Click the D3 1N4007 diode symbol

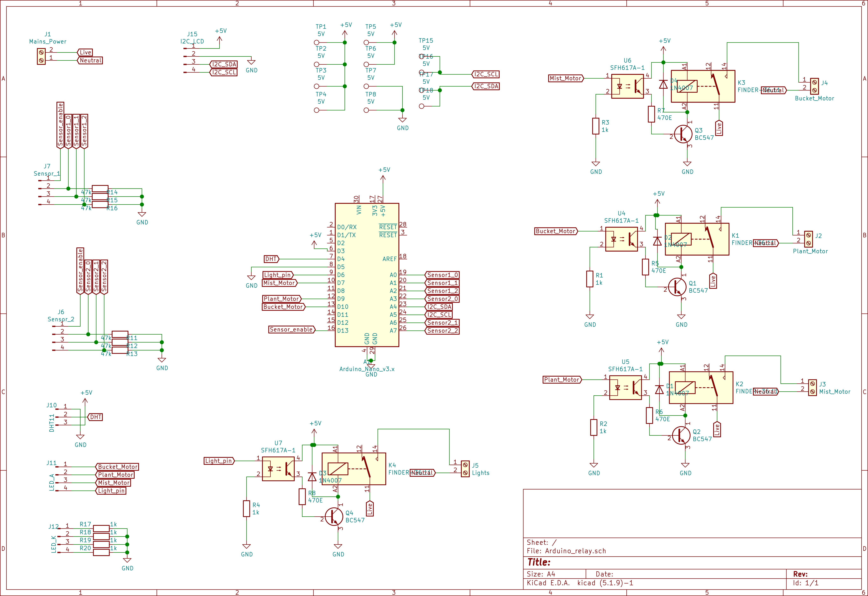312,477
